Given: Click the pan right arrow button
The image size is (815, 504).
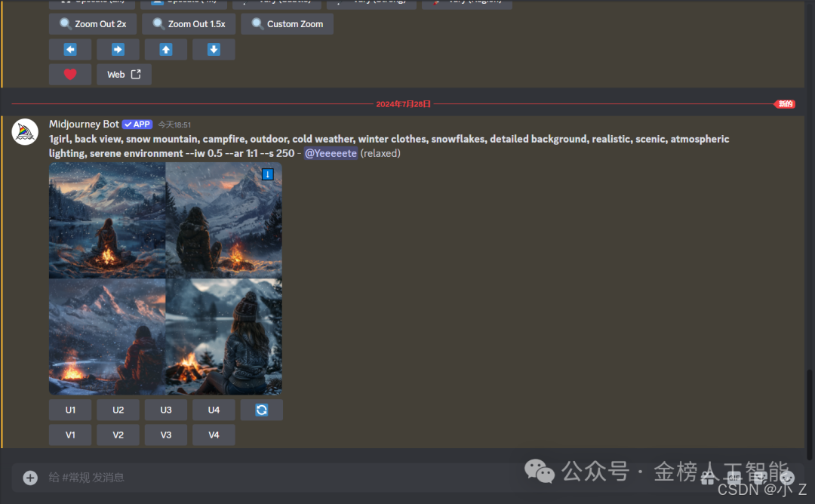Looking at the screenshot, I should tap(118, 49).
